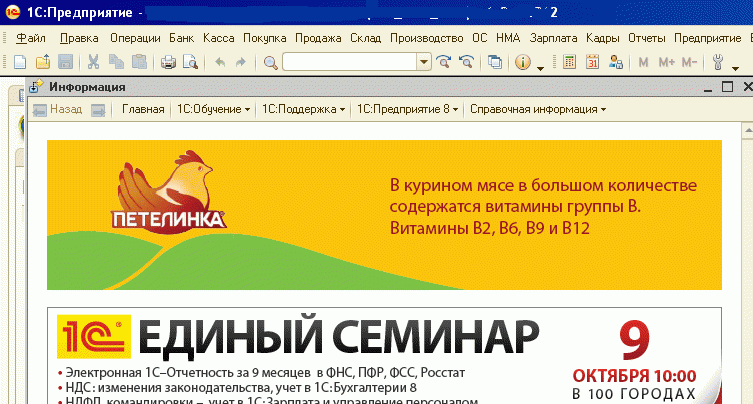
Task: Click the Главная button
Action: 143,110
